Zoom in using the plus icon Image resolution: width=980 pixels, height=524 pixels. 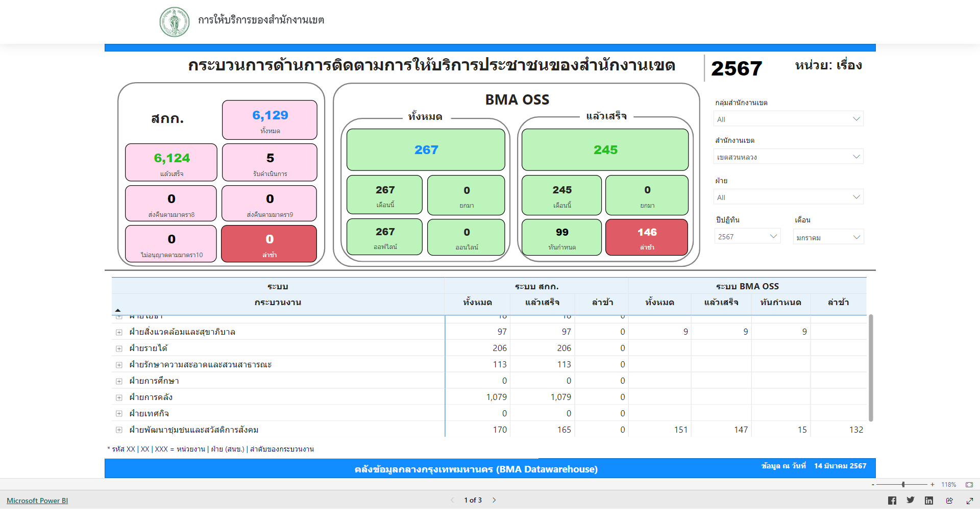coord(932,485)
